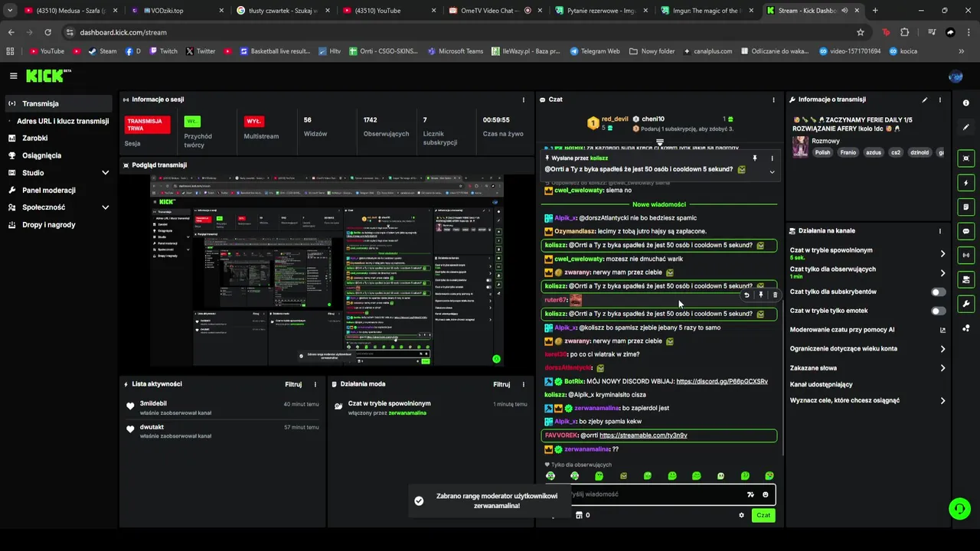Open the discord.gg link in chat
This screenshot has height=551, width=980.
[722, 381]
